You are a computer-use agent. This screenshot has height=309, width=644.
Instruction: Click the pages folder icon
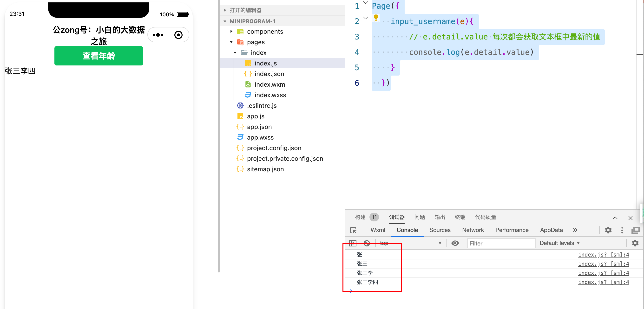tap(240, 42)
